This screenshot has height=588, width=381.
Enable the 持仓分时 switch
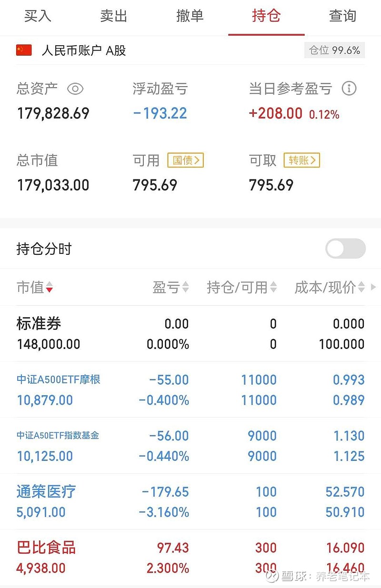pos(345,249)
